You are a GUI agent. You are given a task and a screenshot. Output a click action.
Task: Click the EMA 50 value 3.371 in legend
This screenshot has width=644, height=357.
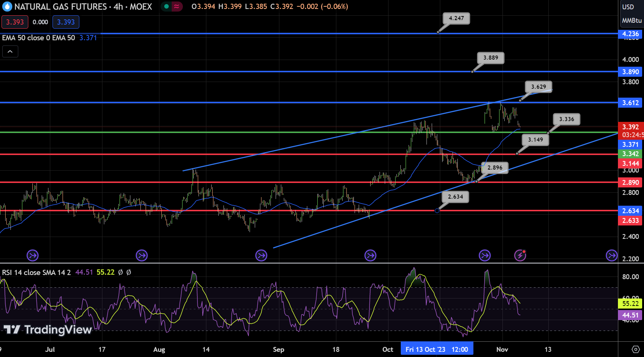pyautogui.click(x=88, y=38)
